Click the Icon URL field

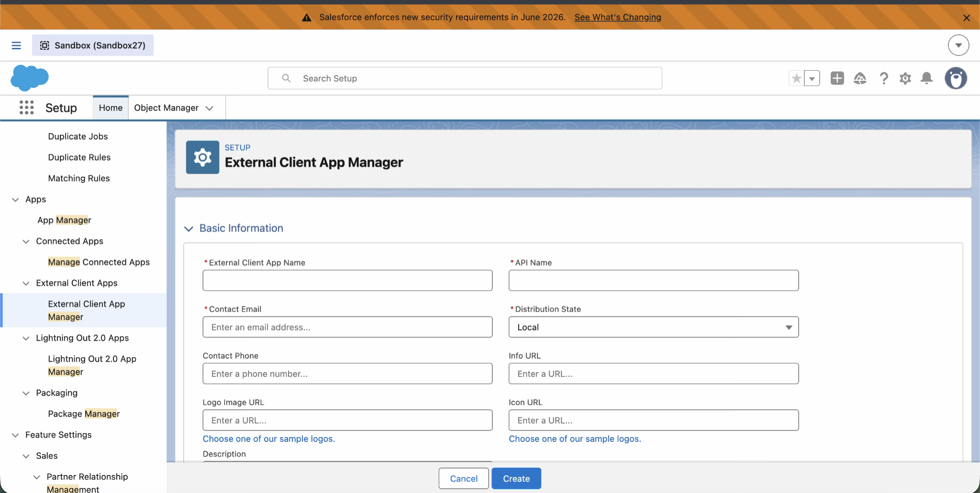coord(654,420)
